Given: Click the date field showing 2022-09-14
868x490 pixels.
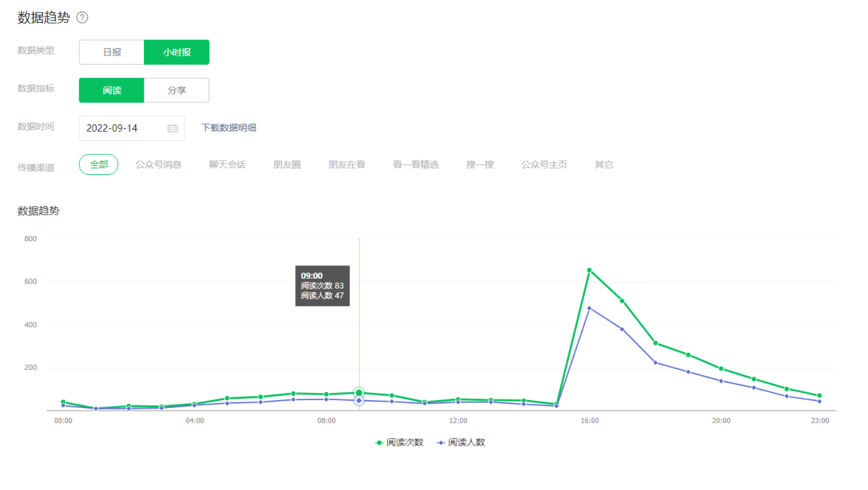Looking at the screenshot, I should pos(132,128).
